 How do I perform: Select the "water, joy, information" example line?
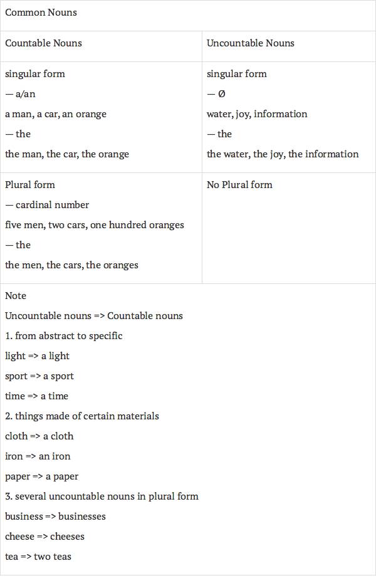pos(257,114)
